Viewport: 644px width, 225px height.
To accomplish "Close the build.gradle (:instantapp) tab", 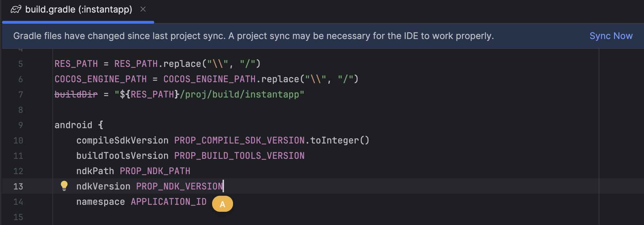I will point(143,9).
